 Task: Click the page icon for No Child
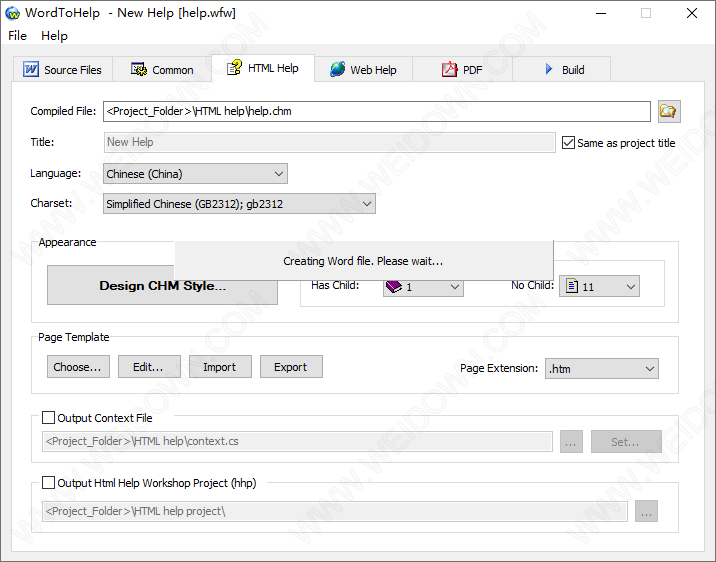click(x=572, y=286)
